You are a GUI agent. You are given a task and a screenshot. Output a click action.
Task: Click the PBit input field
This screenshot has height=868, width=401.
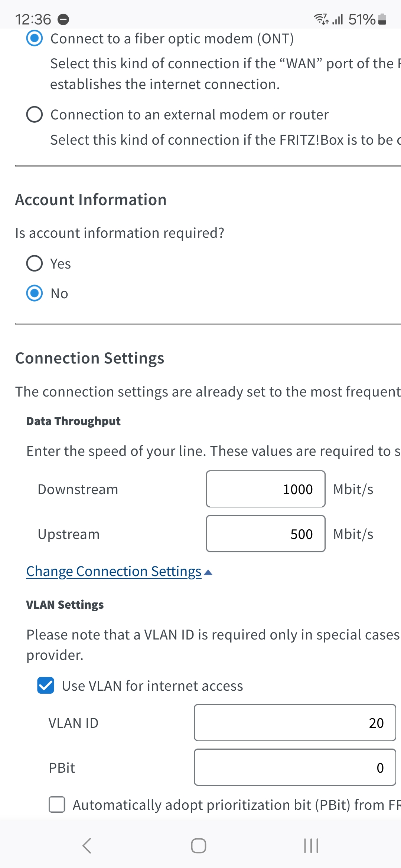coord(295,767)
